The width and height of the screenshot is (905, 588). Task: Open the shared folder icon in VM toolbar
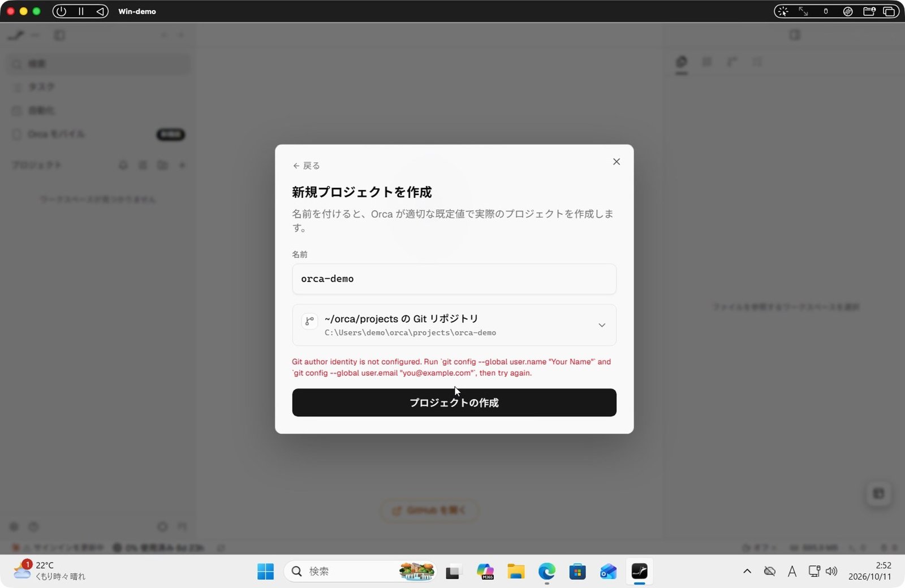[869, 11]
